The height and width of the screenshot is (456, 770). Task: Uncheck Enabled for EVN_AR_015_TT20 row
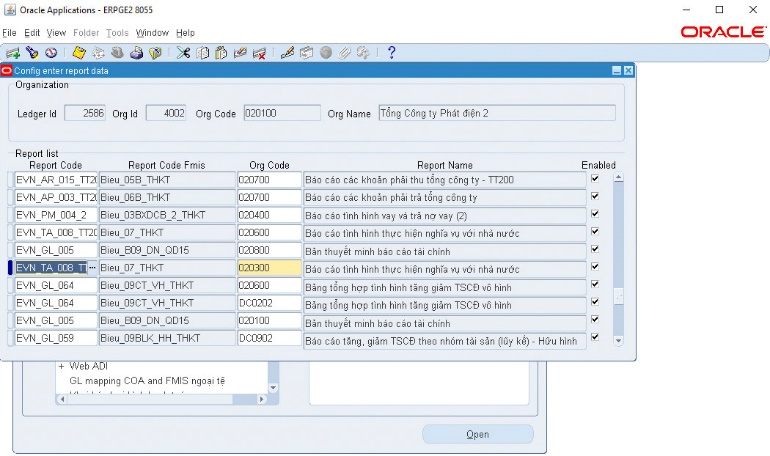pos(595,179)
